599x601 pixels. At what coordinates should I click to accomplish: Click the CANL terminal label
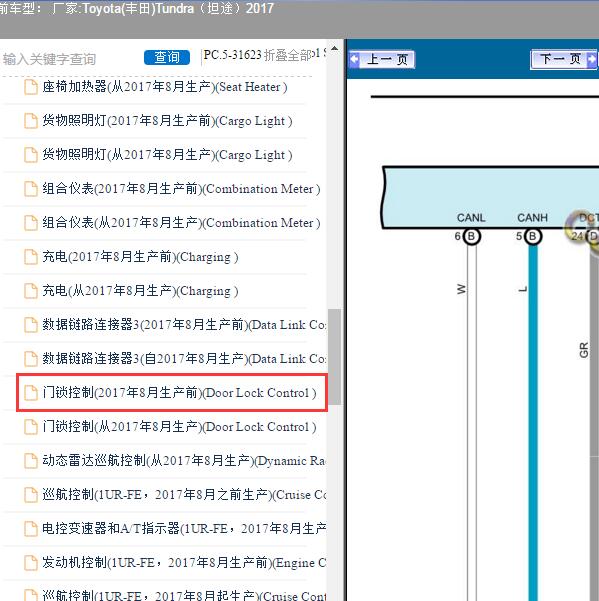tap(471, 218)
